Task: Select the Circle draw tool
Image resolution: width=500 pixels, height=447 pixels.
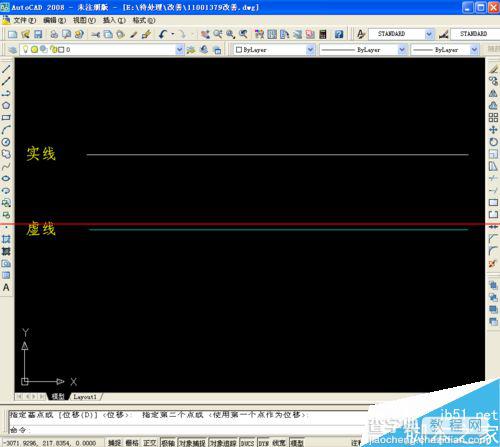Action: pyautogui.click(x=6, y=142)
